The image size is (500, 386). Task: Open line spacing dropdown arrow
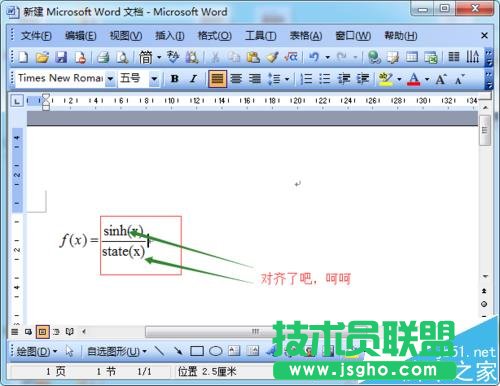pos(287,79)
